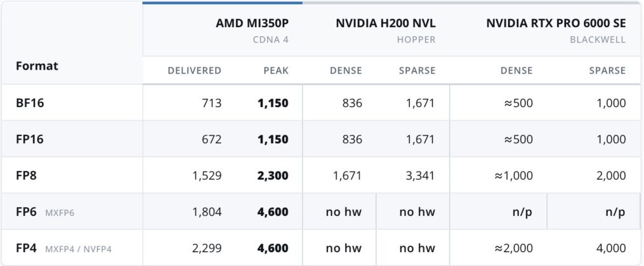Click the ≈2,000 dense FP4 value
This screenshot has height=266, width=644.
point(518,248)
